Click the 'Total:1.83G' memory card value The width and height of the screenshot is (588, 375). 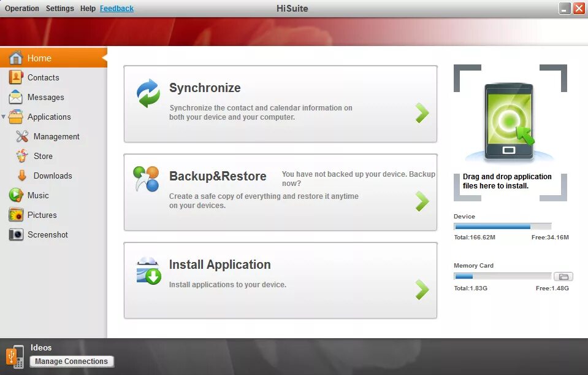(471, 288)
